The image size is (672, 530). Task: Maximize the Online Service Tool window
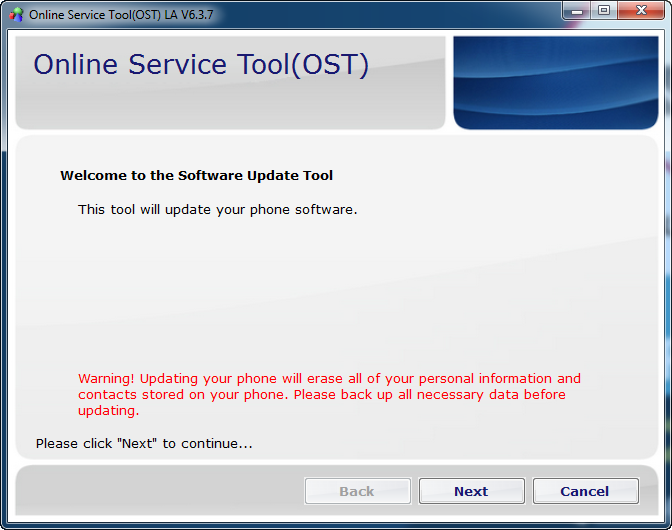(604, 10)
